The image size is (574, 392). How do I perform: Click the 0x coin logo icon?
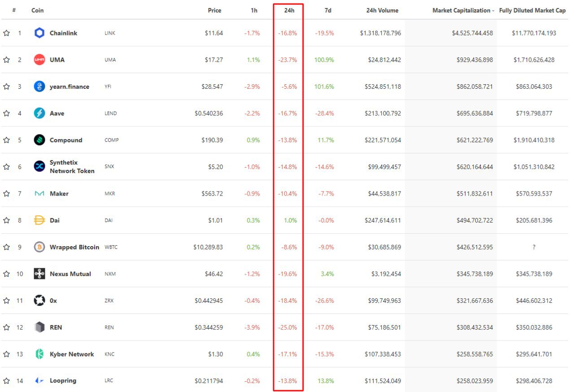[x=39, y=301]
